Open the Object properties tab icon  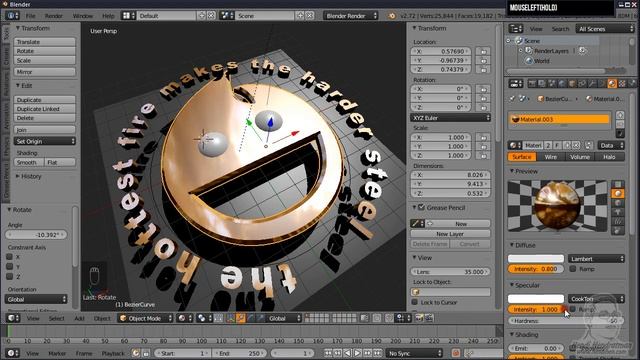[572, 84]
